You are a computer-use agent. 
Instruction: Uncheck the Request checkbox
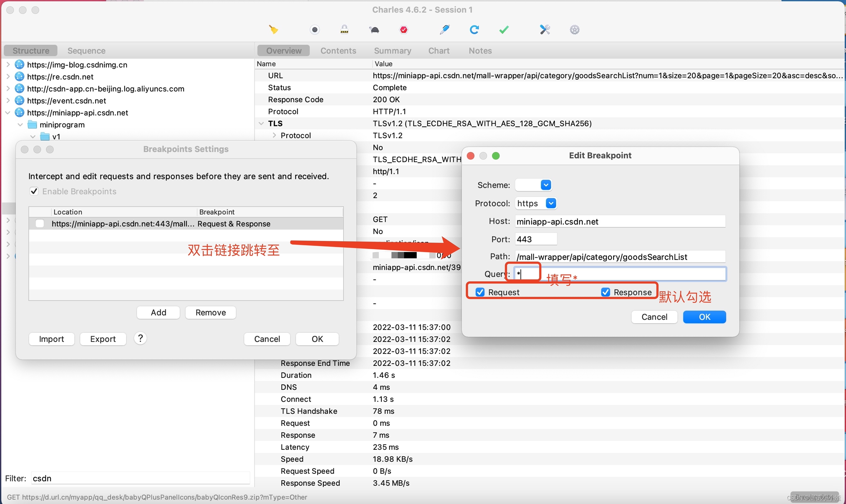coord(480,292)
